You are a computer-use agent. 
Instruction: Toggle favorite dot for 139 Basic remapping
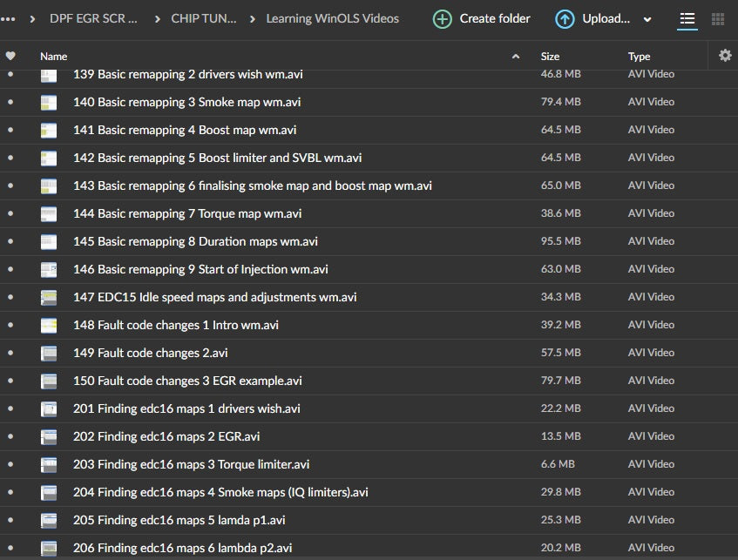pos(10,74)
